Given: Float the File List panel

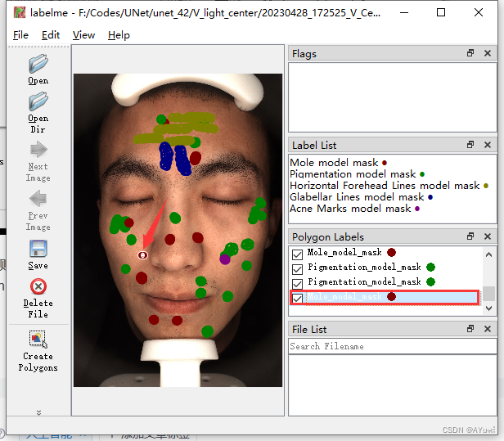Looking at the screenshot, I should pos(470,329).
